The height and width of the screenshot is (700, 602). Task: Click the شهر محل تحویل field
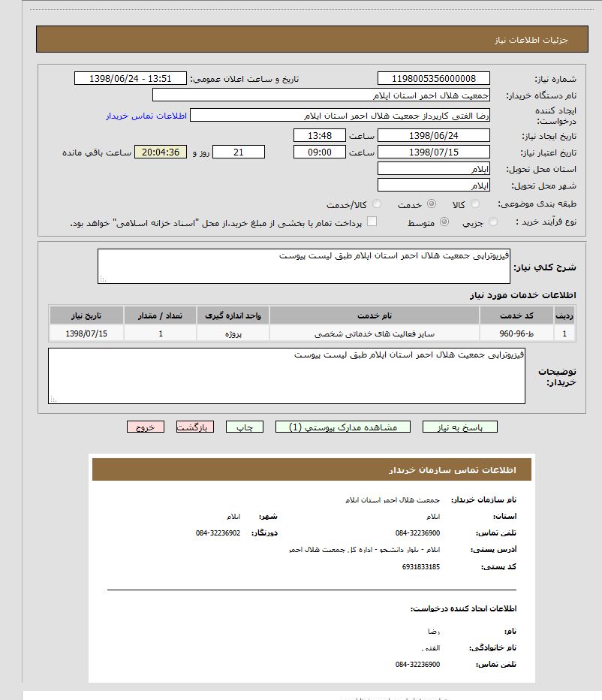coord(433,186)
